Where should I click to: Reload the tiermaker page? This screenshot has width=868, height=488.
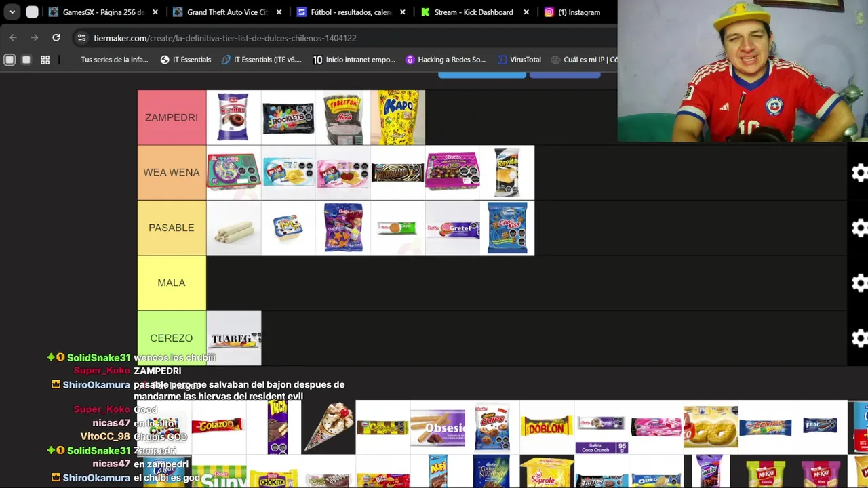point(56,38)
